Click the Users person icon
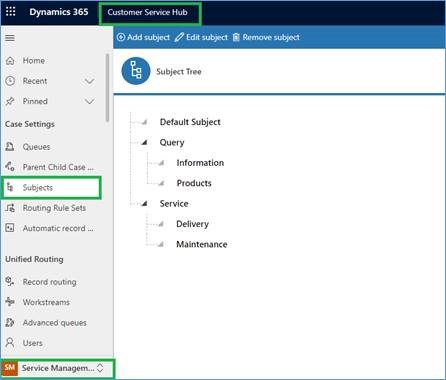Viewport: 446px width, 380px height. click(x=10, y=343)
